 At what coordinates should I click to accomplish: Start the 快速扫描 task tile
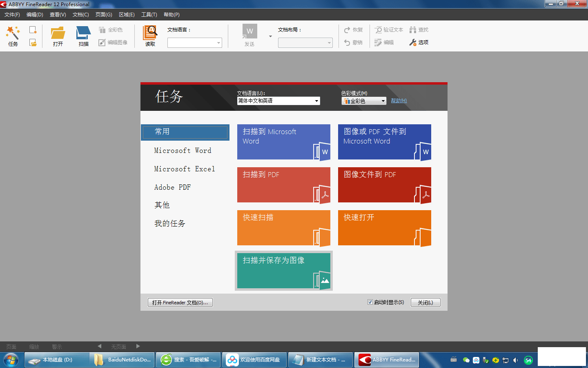pos(284,228)
